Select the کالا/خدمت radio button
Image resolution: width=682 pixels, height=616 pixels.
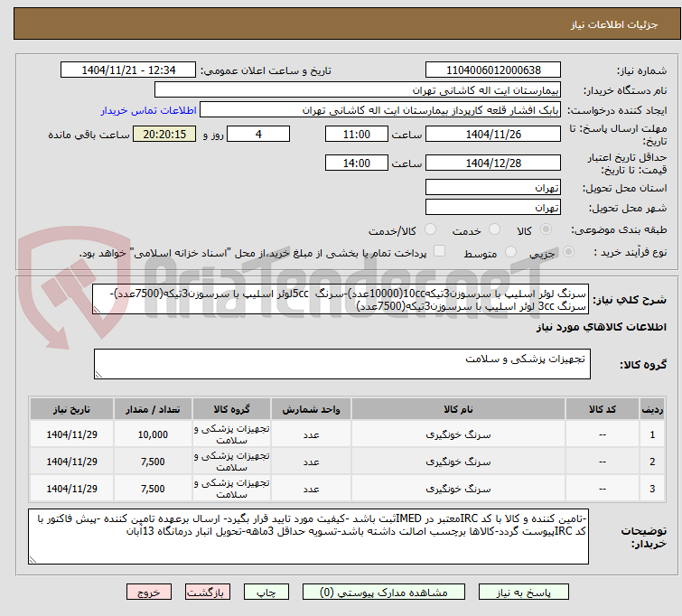pos(430,229)
